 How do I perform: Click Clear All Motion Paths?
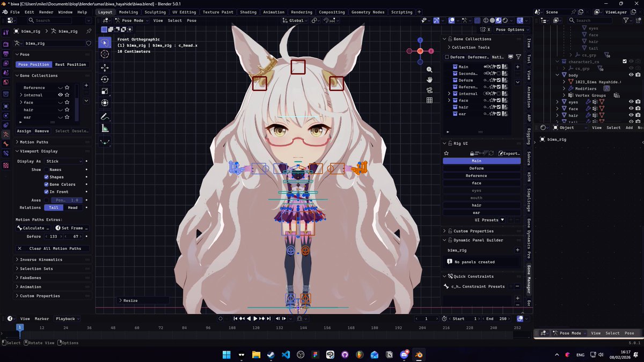[52, 248]
